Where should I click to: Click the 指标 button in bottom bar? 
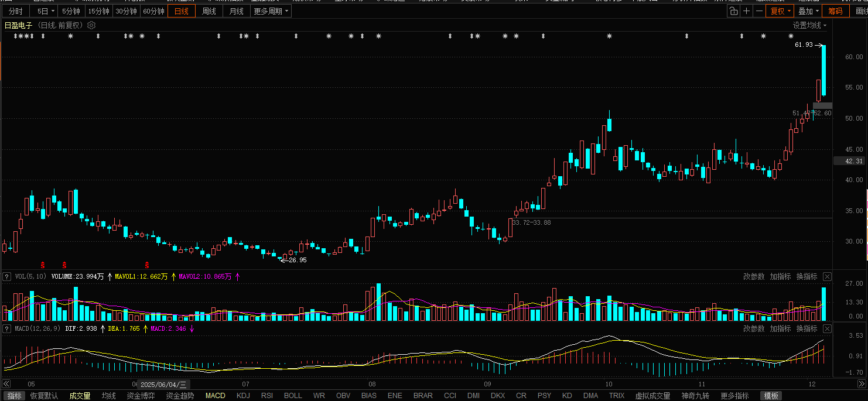click(13, 396)
